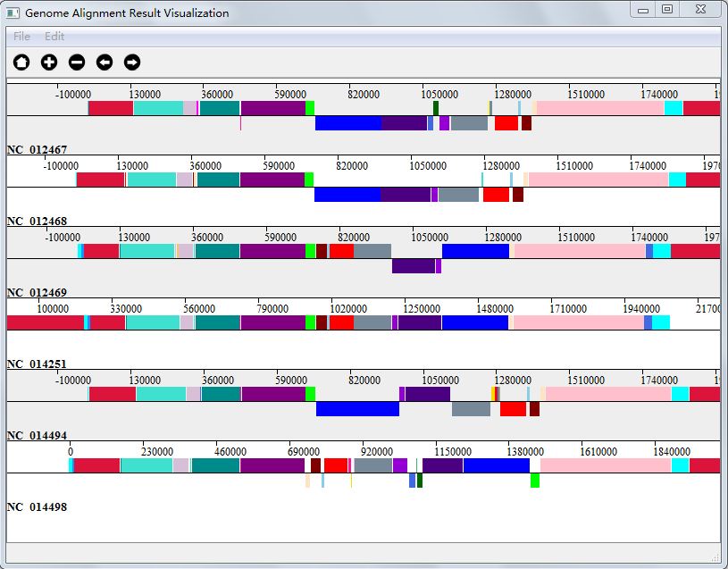Maximize the Genome Alignment window

pos(667,10)
